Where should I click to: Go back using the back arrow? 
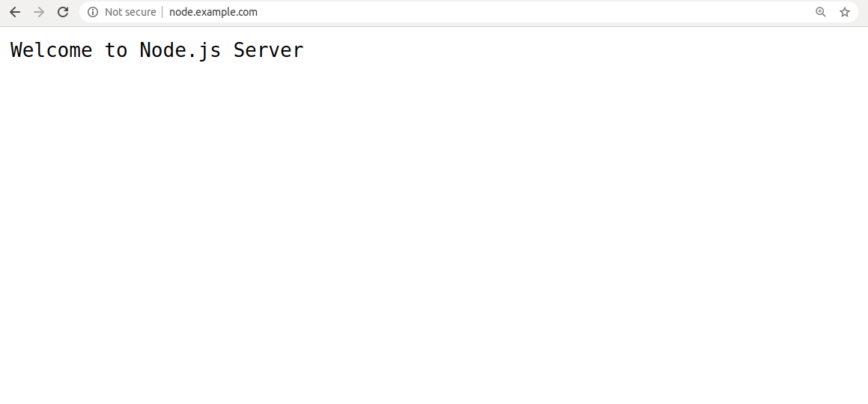pyautogui.click(x=15, y=12)
